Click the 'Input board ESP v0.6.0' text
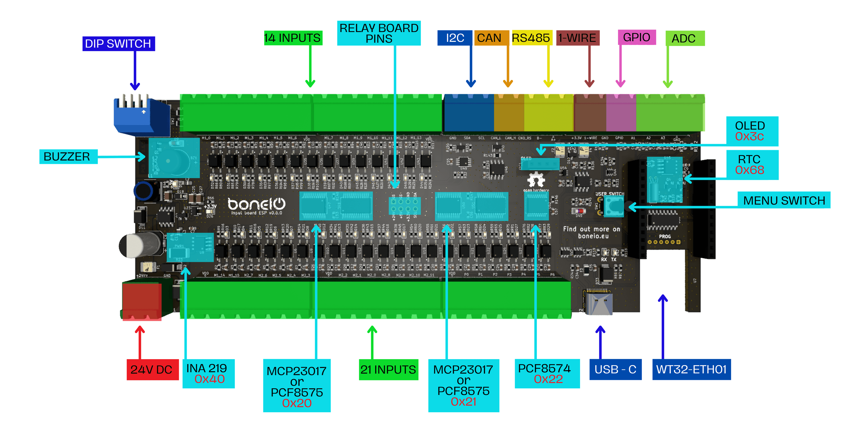 click(256, 213)
